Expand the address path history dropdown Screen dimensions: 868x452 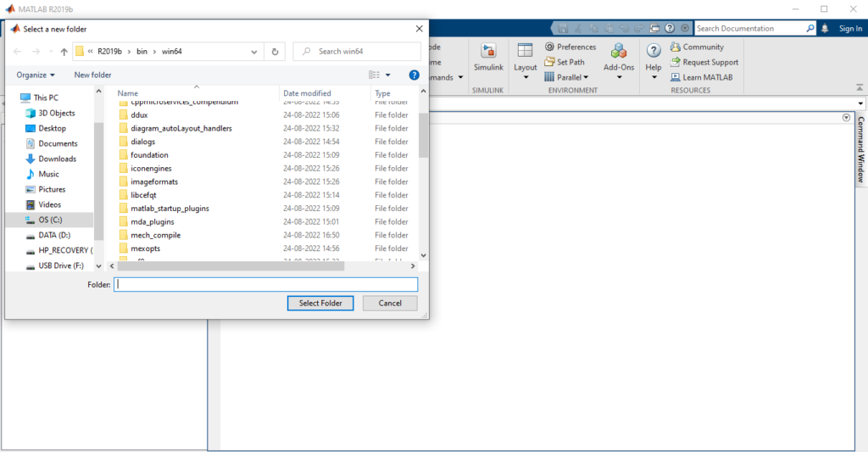click(253, 52)
